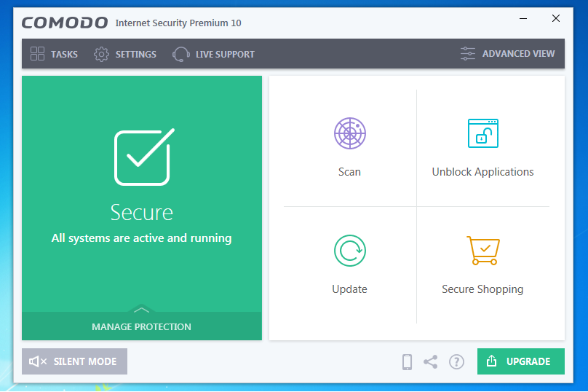Click the purple radar Scan icon

click(x=350, y=133)
